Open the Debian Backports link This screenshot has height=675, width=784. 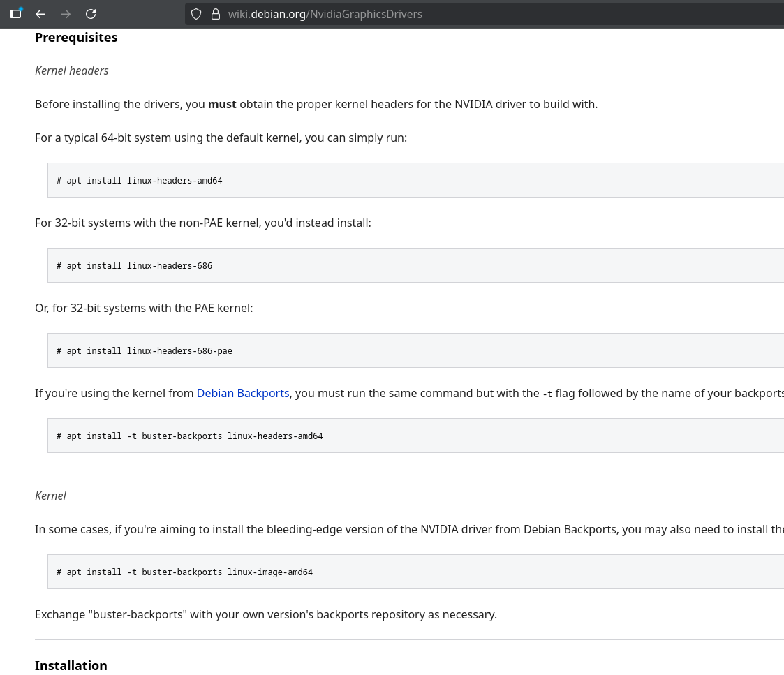[x=242, y=393]
